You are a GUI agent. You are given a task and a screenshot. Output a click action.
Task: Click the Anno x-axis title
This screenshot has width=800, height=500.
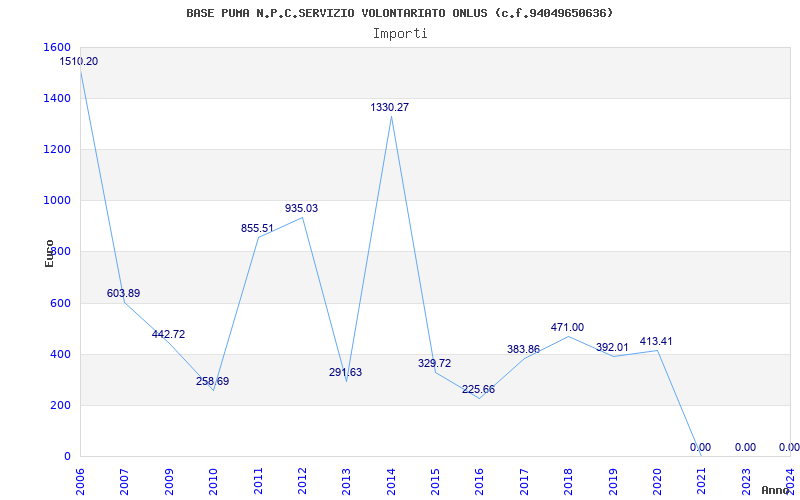tap(776, 490)
